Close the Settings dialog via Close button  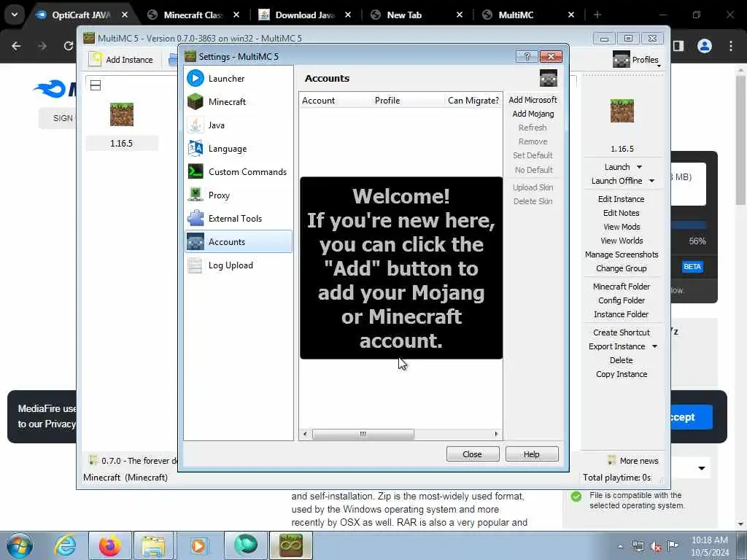tap(473, 454)
